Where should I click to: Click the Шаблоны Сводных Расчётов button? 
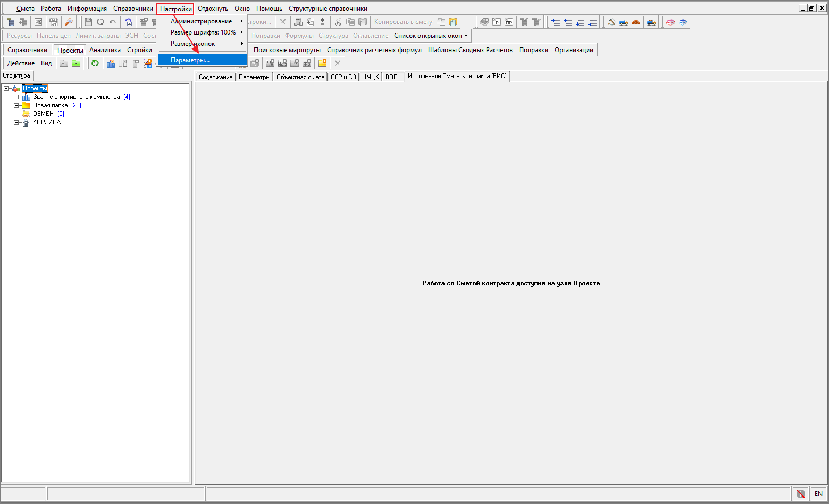pos(470,50)
